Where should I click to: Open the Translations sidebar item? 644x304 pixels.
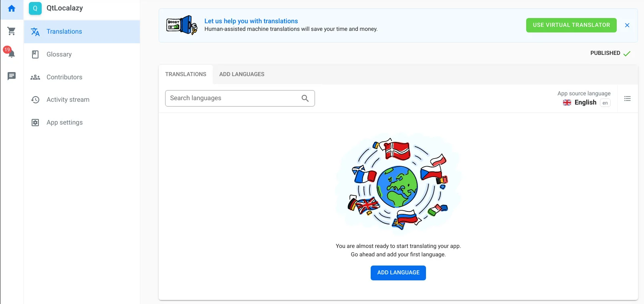click(64, 32)
